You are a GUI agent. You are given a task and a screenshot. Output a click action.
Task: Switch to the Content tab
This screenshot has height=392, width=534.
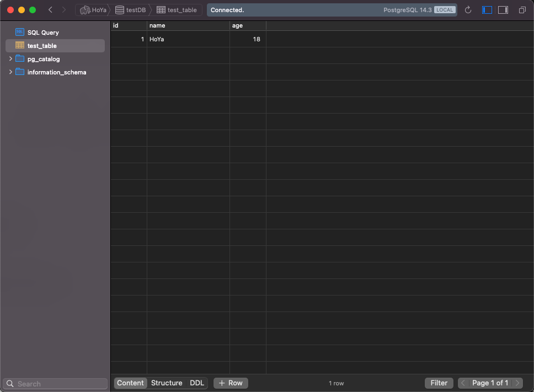(130, 383)
